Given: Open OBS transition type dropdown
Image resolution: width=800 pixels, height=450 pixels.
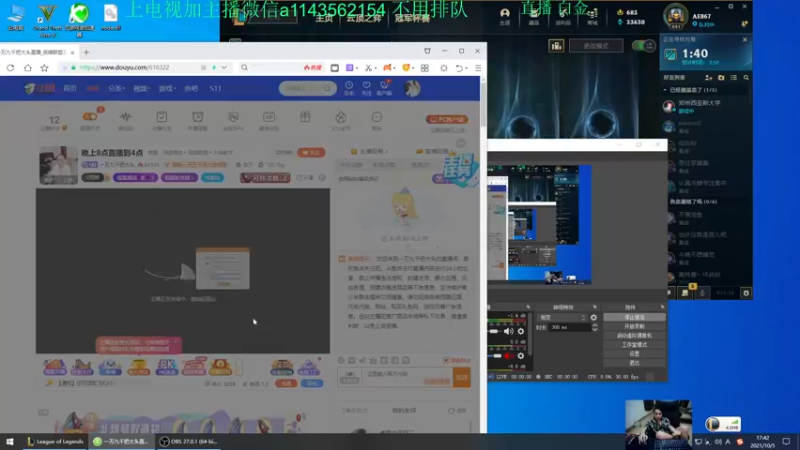Looking at the screenshot, I should (562, 317).
